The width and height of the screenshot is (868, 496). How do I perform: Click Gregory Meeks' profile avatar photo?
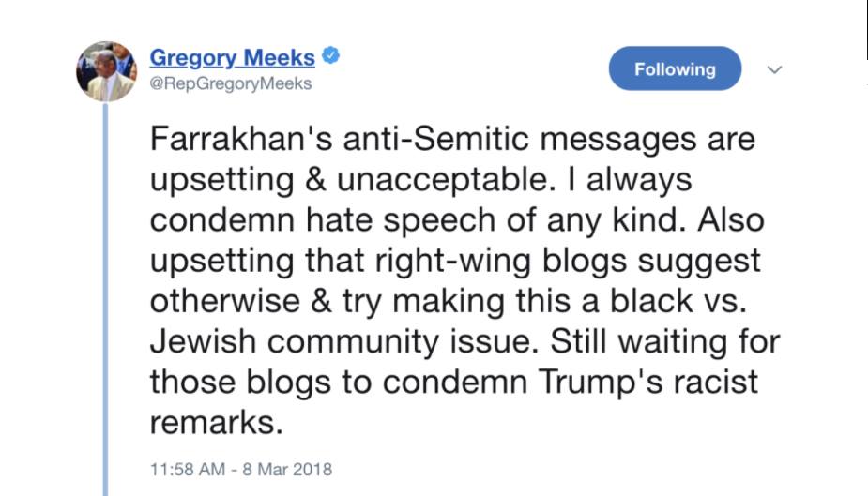click(x=106, y=71)
